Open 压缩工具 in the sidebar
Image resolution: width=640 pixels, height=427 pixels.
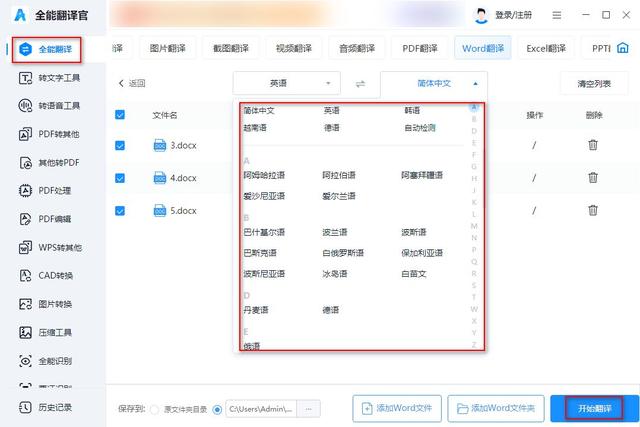[46, 332]
